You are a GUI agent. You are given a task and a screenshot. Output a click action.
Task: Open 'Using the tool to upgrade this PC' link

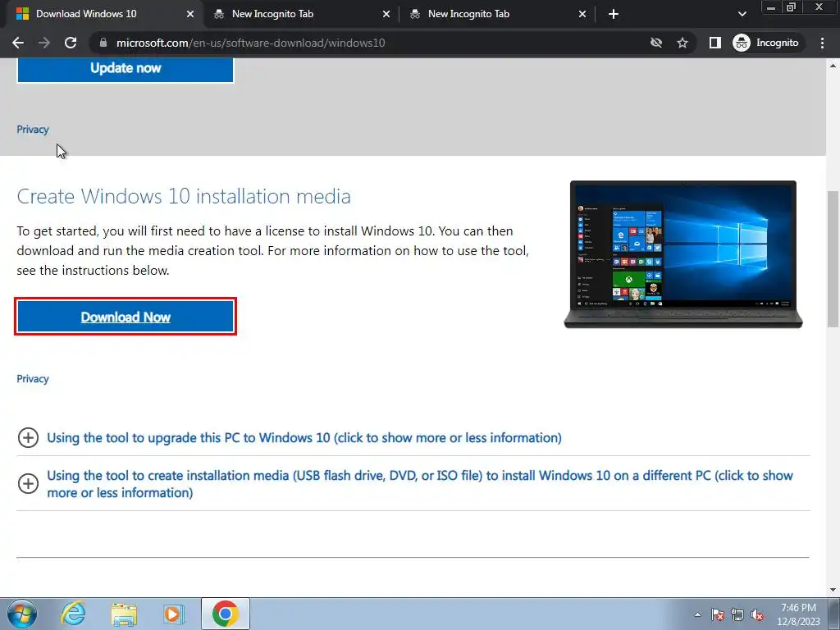304,438
